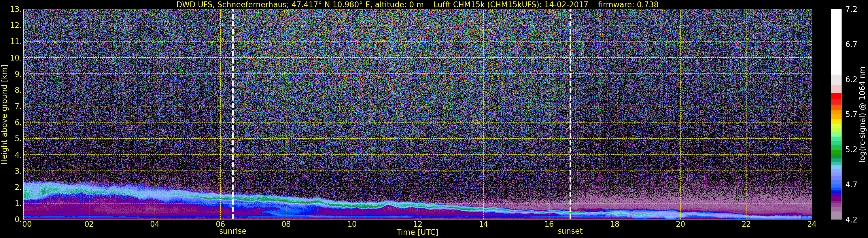The image size is (868, 238).
Task: Click the 10 km tick on the height axis
Action: coord(16,58)
